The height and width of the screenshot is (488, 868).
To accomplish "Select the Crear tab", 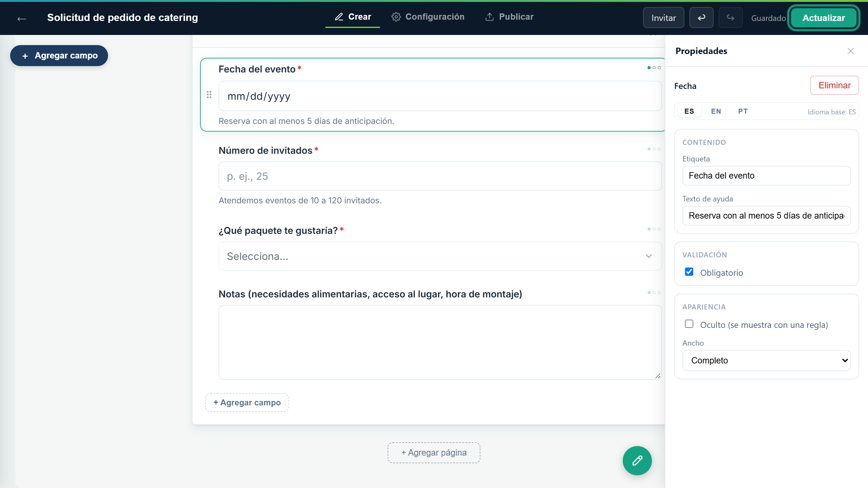I will click(x=352, y=17).
